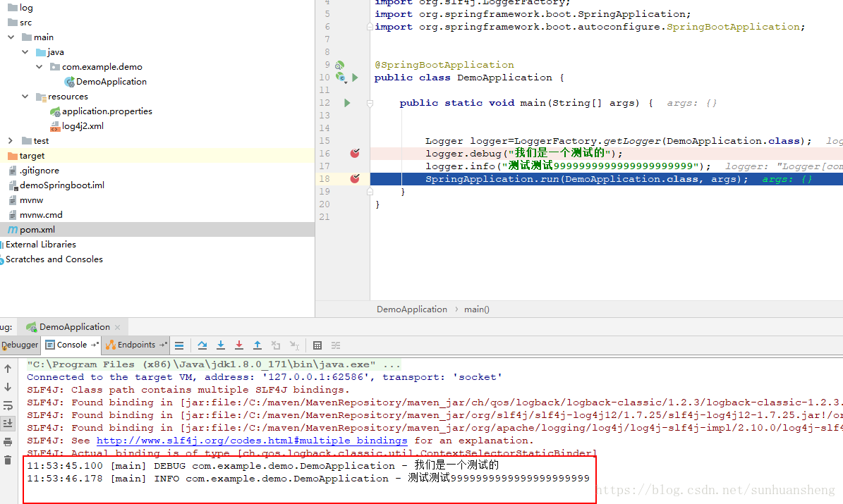
Task: Collapse the java source folder
Action: pos(25,52)
